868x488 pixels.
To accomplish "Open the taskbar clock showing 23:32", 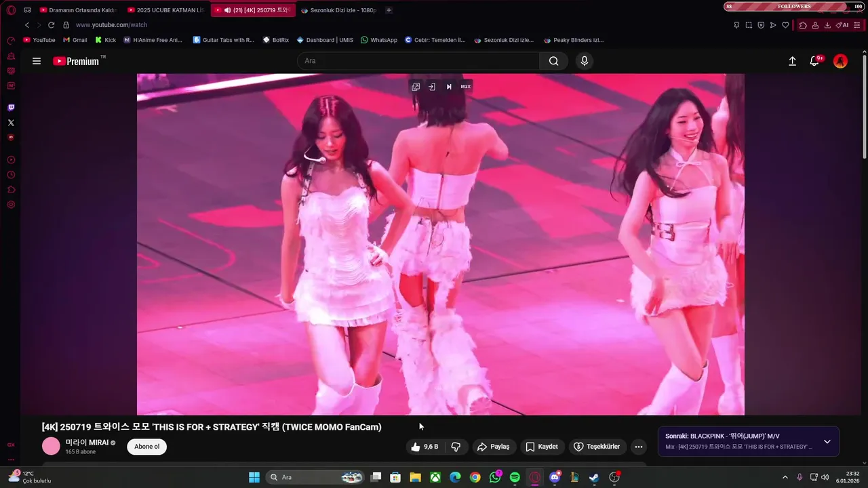I will (848, 477).
